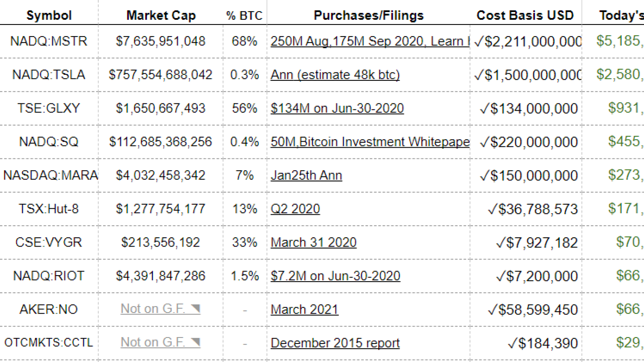Click the note triangle in OTCMKTS:CCTL row

(x=196, y=342)
